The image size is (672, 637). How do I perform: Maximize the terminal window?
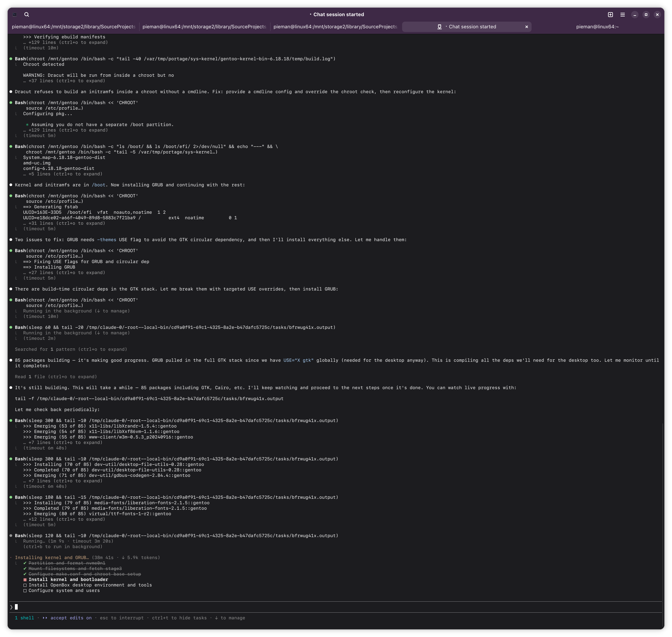pyautogui.click(x=646, y=15)
